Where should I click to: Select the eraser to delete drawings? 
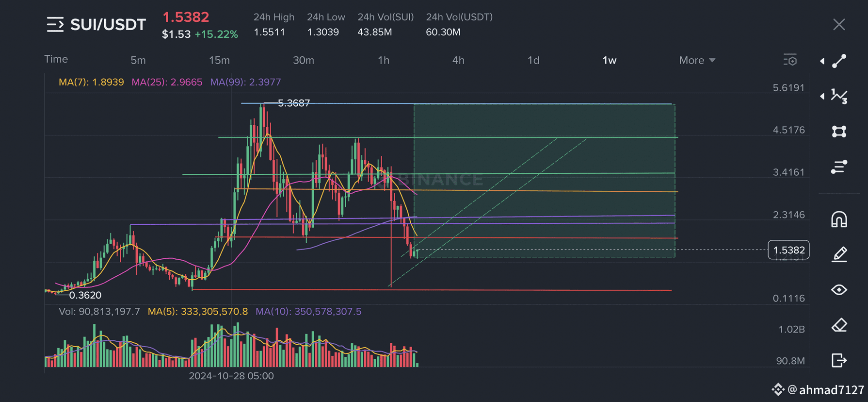(x=839, y=325)
